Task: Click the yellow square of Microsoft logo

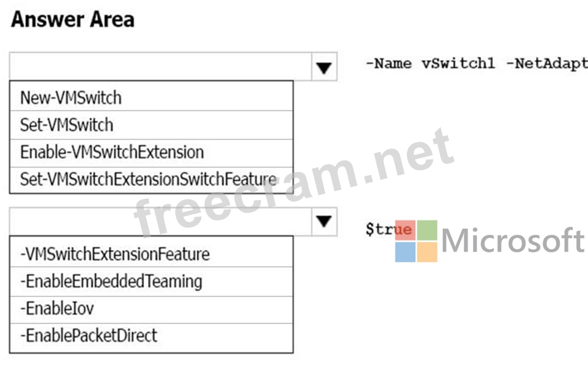Action: (x=427, y=252)
